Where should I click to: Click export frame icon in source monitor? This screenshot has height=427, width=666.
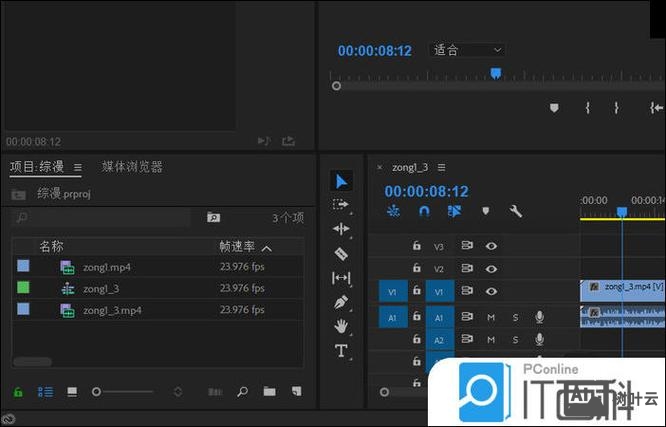288,141
